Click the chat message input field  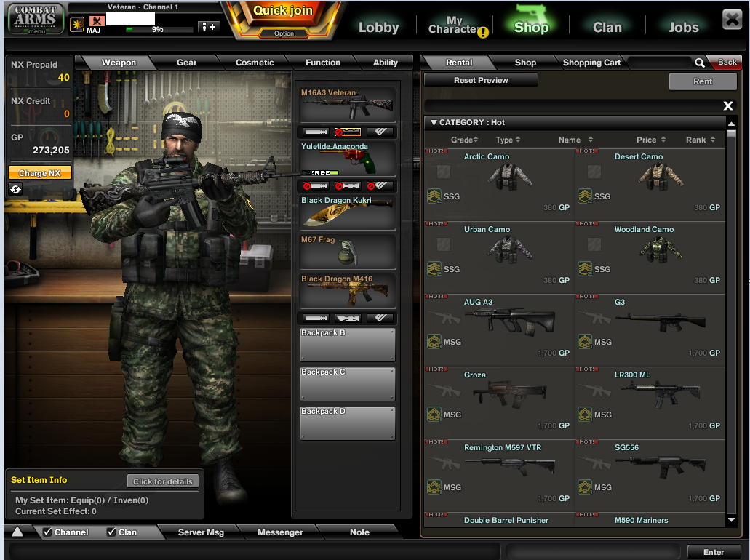tap(255, 551)
